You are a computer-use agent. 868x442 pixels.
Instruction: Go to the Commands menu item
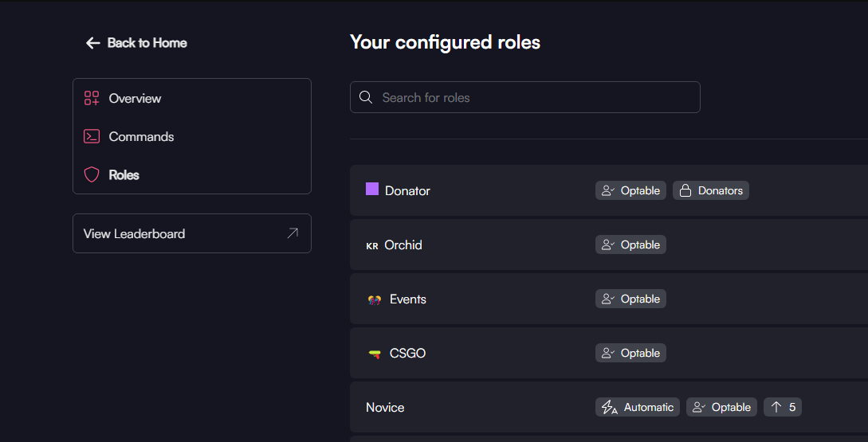pyautogui.click(x=141, y=137)
